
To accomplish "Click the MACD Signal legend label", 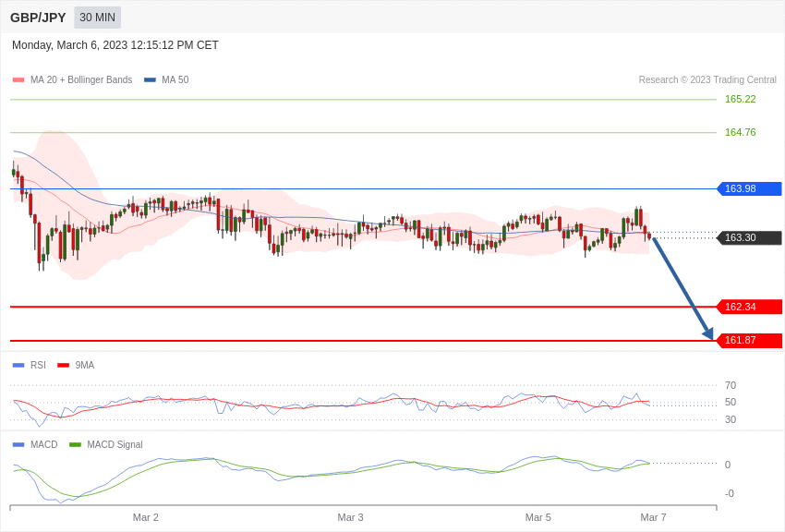I will click(x=115, y=444).
